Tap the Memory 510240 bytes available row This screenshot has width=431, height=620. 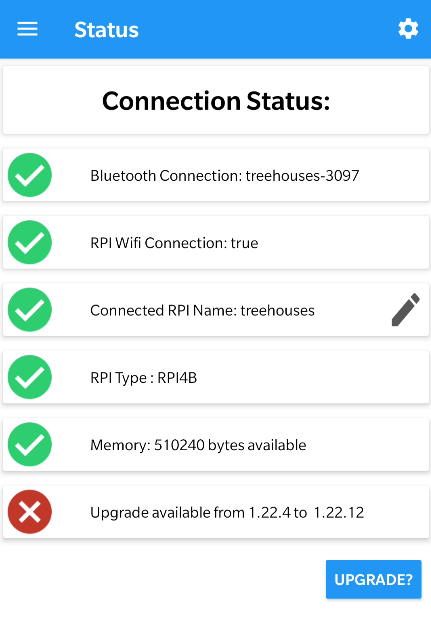216,444
